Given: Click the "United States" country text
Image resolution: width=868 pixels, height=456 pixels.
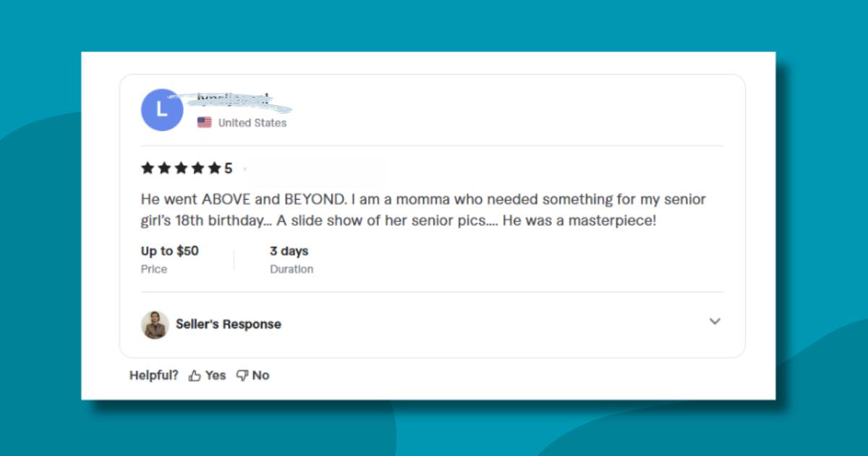Looking at the screenshot, I should click(252, 123).
